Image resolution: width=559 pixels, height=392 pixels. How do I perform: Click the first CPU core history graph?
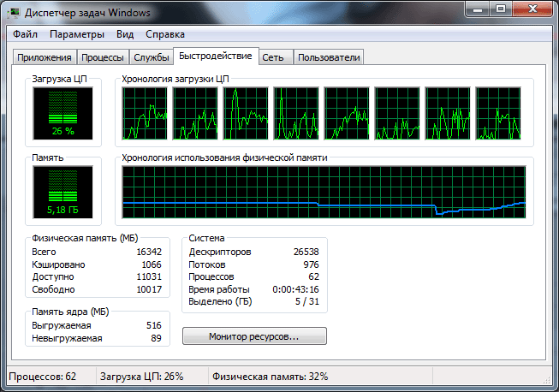[x=145, y=113]
